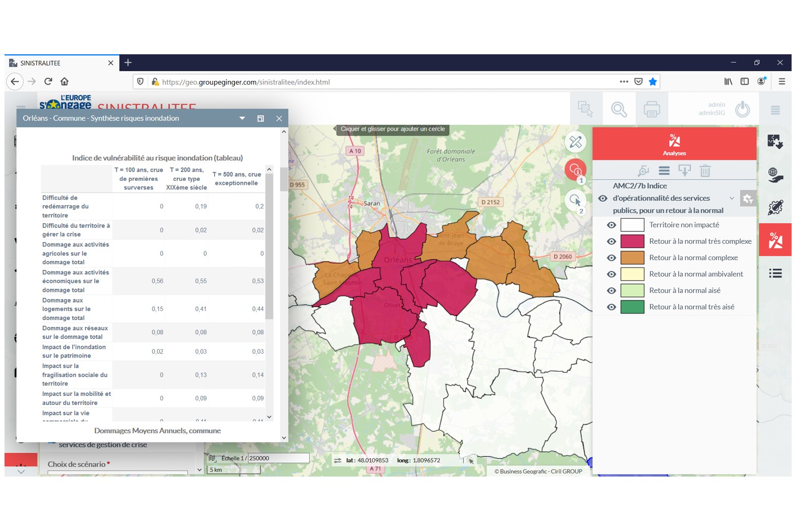
Task: Open the magnifier search tool
Action: click(x=619, y=109)
